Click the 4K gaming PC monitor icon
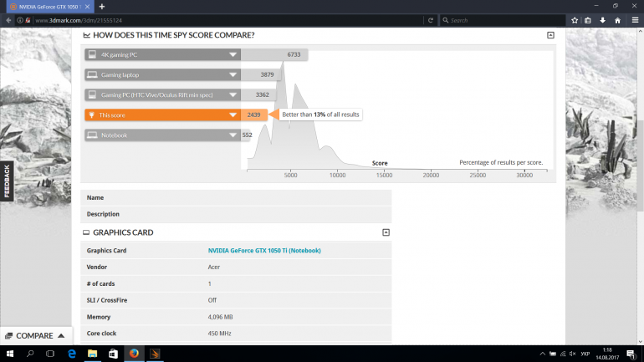 (x=92, y=54)
